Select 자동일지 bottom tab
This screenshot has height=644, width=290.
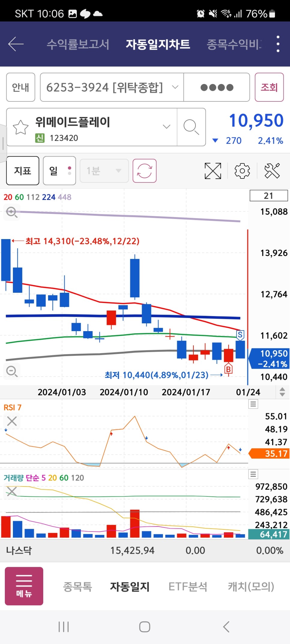click(x=130, y=586)
